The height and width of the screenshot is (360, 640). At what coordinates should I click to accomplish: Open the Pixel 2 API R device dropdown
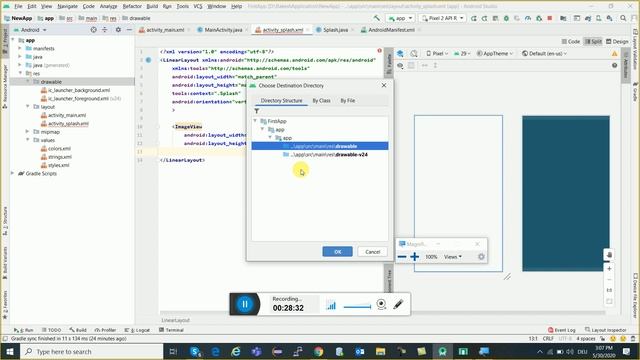click(x=443, y=18)
